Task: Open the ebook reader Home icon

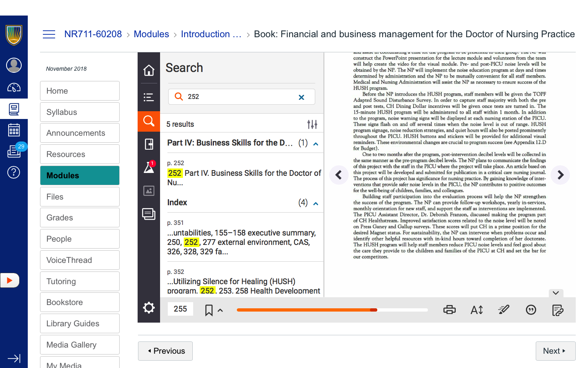Action: [x=149, y=70]
